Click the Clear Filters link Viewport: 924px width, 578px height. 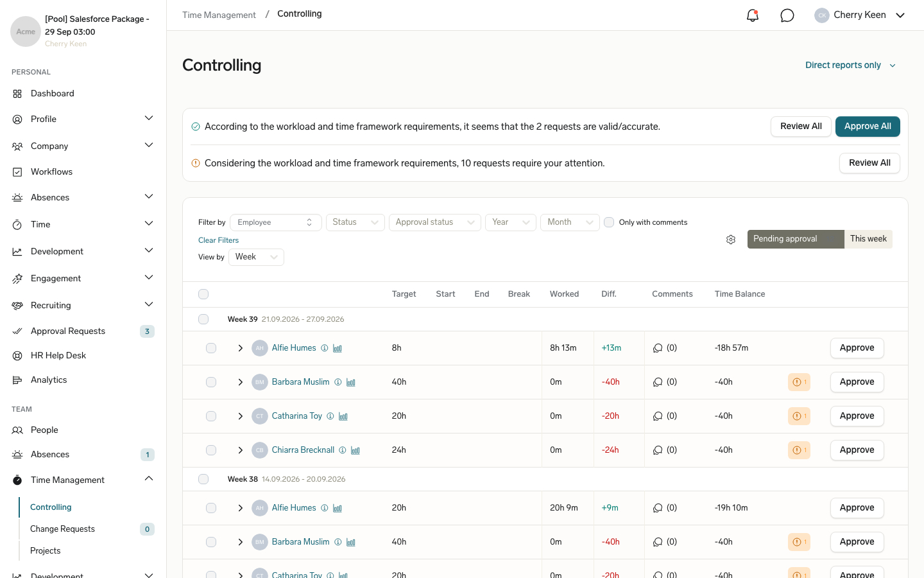pyautogui.click(x=218, y=240)
